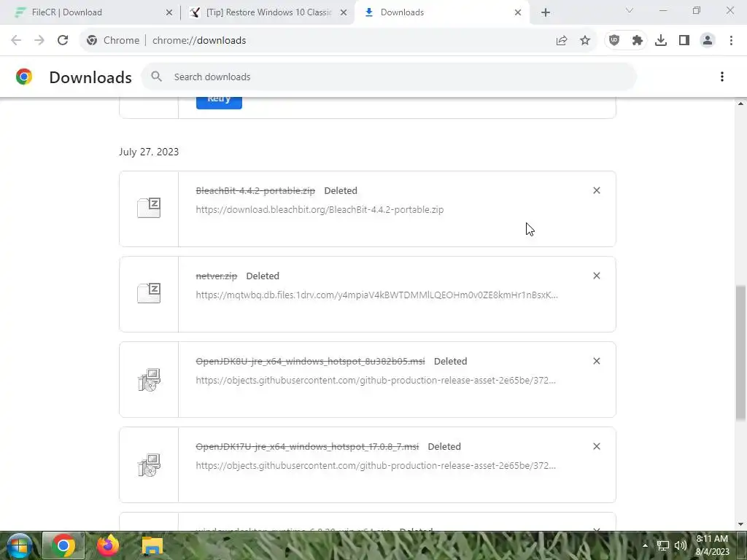Click the volume speaker tray icon
The image size is (747, 560).
[x=681, y=545]
